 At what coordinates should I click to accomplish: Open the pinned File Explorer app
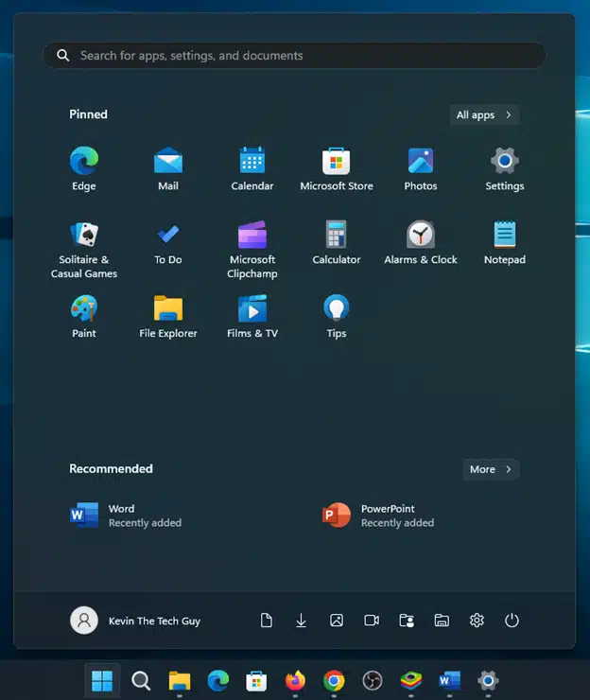167,317
